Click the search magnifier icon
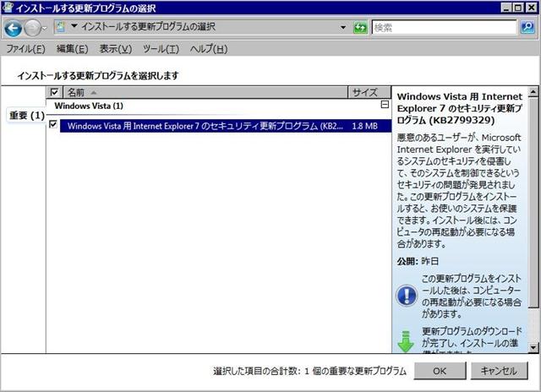The image size is (541, 392). (527, 27)
